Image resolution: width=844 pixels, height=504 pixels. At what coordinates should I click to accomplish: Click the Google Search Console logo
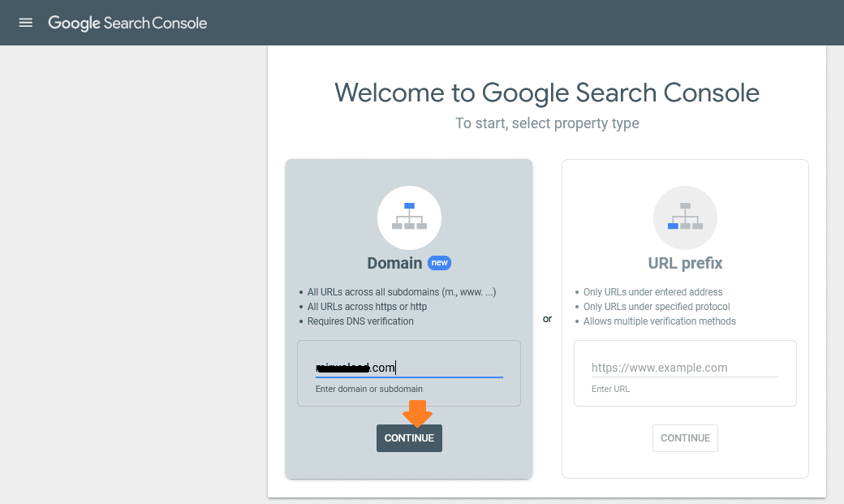click(127, 23)
